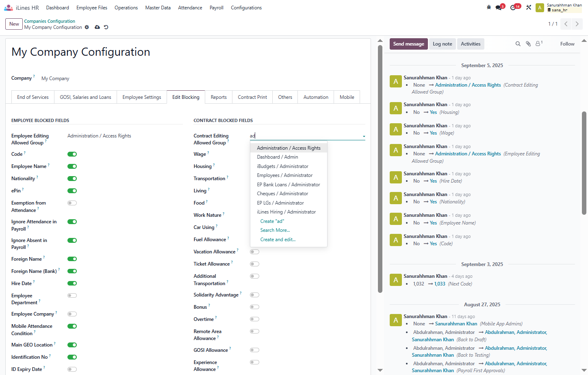Click the Employee Editing Allowed Group field

point(125,136)
